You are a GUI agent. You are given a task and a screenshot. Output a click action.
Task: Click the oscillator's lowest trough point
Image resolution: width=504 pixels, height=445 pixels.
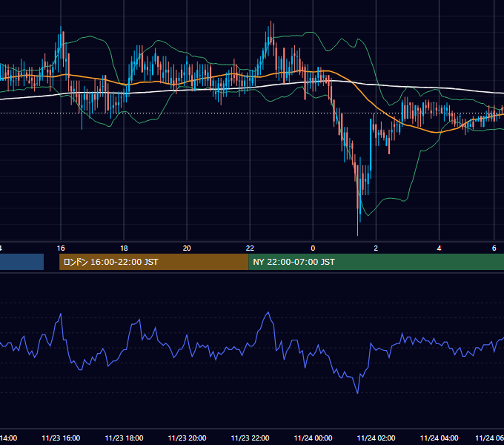click(357, 392)
